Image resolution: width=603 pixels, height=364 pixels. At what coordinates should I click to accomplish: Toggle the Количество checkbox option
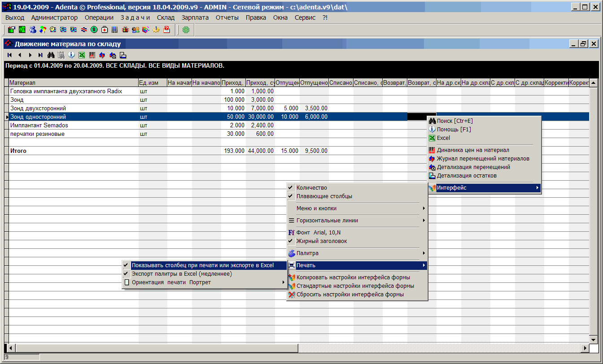point(311,188)
